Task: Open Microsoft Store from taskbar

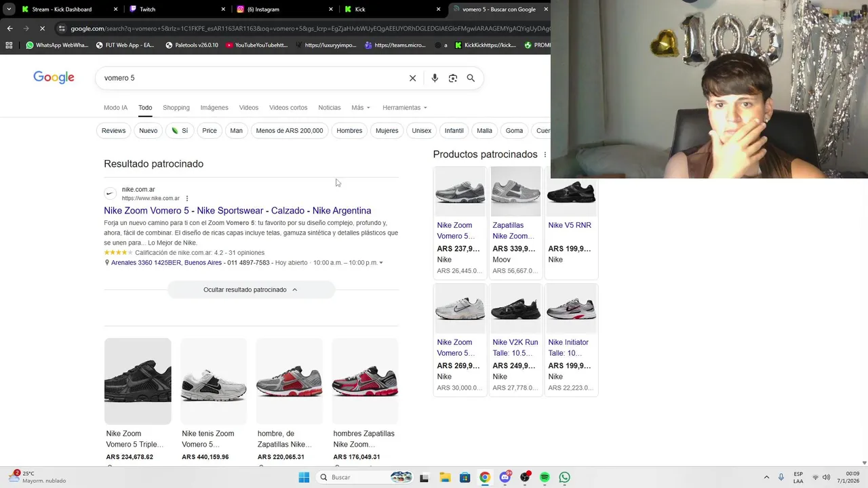Action: point(465,477)
